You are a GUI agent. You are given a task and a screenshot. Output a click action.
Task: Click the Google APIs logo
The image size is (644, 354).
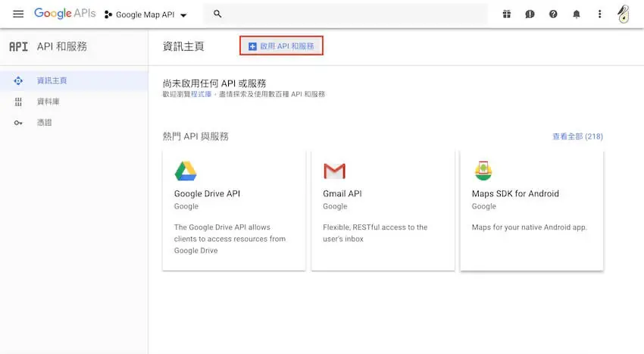tap(65, 14)
